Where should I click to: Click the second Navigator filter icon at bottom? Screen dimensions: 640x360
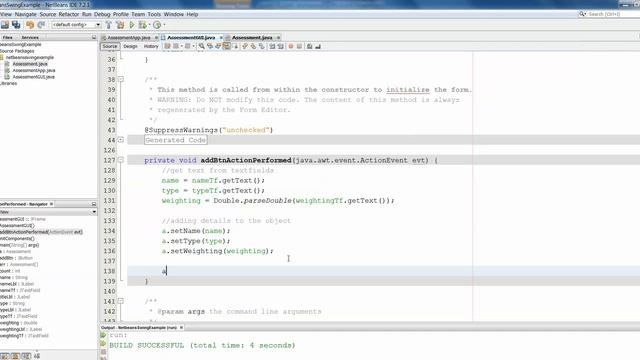coord(16,356)
